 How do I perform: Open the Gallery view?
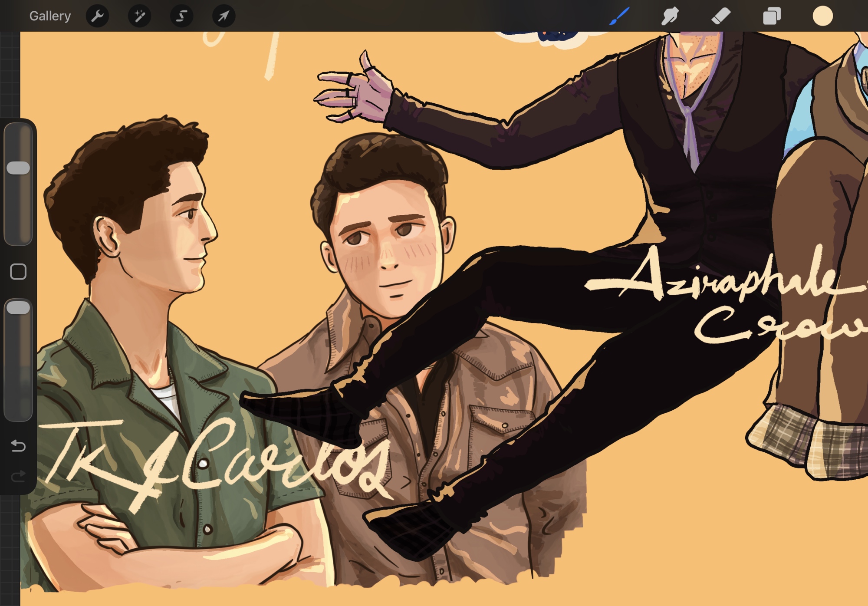tap(50, 16)
